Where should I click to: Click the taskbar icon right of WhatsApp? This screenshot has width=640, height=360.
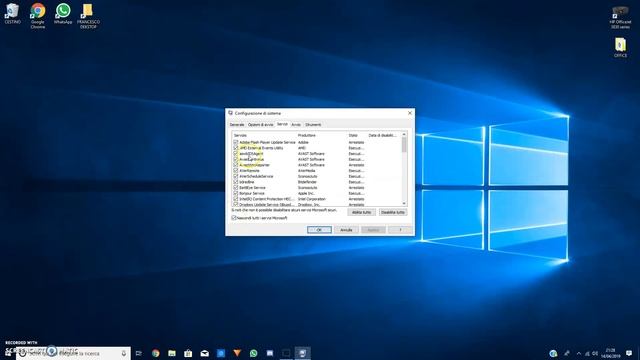pos(270,353)
